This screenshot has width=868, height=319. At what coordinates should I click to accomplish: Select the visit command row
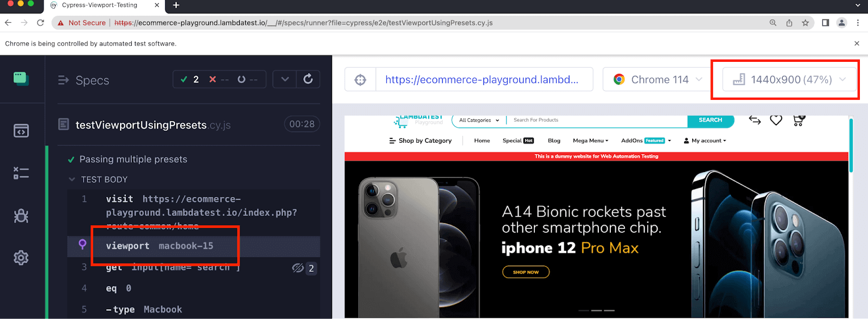pos(193,212)
